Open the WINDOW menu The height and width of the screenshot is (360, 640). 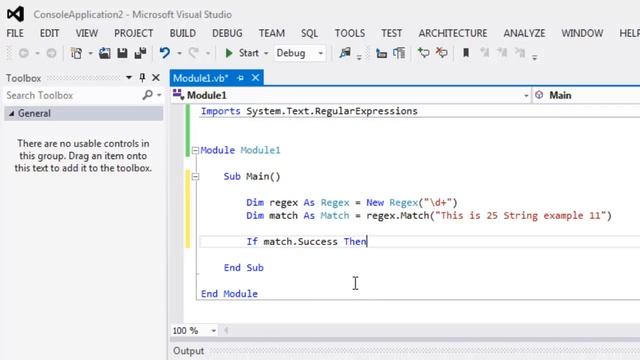[582, 33]
